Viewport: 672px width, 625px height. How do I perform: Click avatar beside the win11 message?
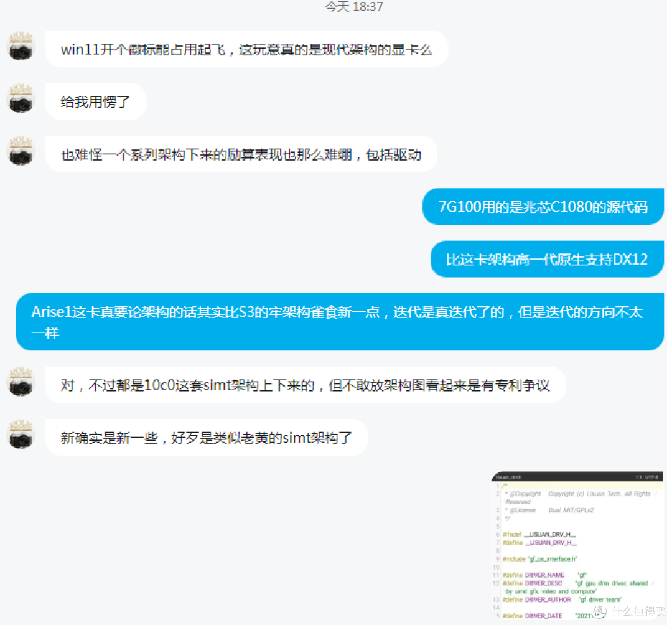[x=21, y=46]
